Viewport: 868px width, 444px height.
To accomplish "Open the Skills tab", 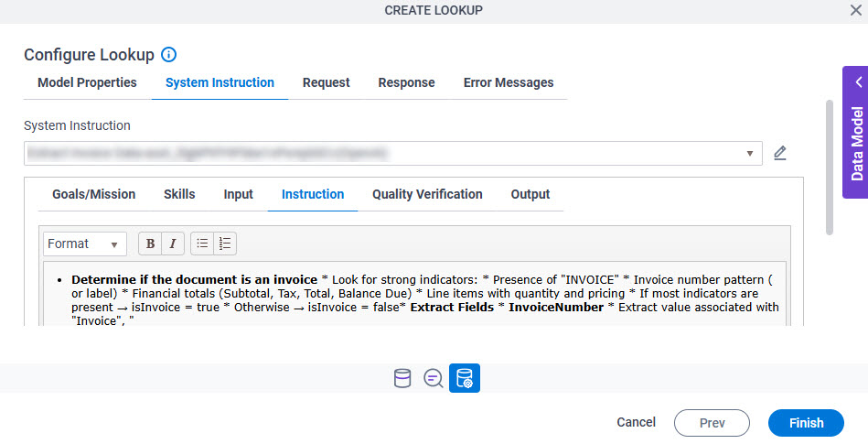I will 179,195.
